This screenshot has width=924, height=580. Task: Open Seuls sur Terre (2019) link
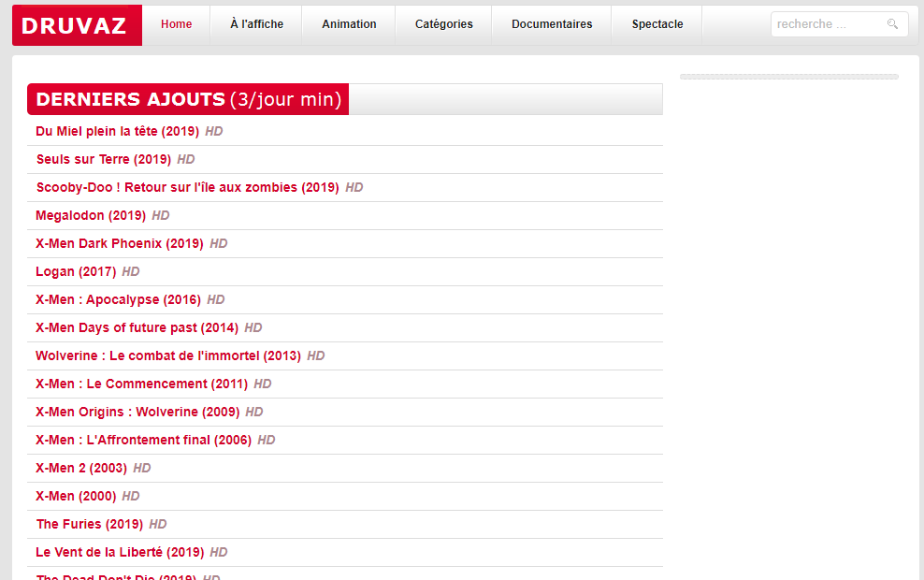click(x=104, y=160)
